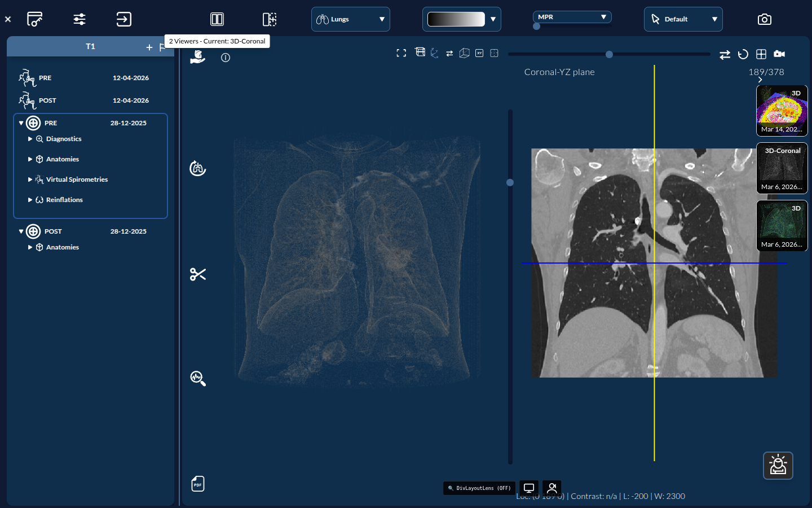The image size is (812, 508).
Task: Expand the Diagnostics tree item
Action: pos(30,139)
